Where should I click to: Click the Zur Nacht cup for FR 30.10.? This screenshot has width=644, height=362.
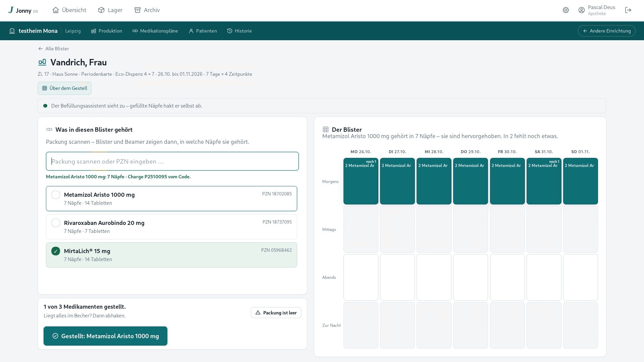(x=507, y=325)
